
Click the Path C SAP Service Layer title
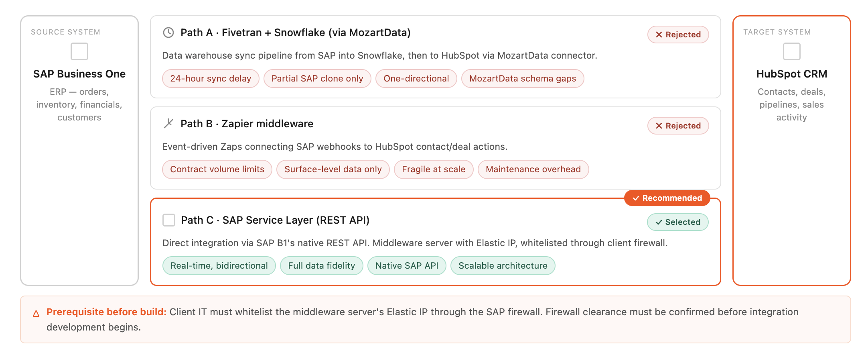275,220
